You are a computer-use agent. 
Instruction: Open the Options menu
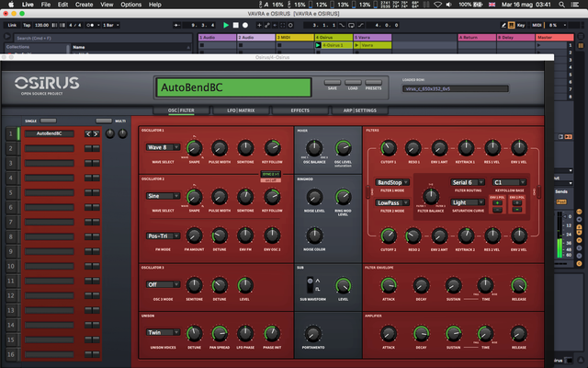(x=130, y=5)
